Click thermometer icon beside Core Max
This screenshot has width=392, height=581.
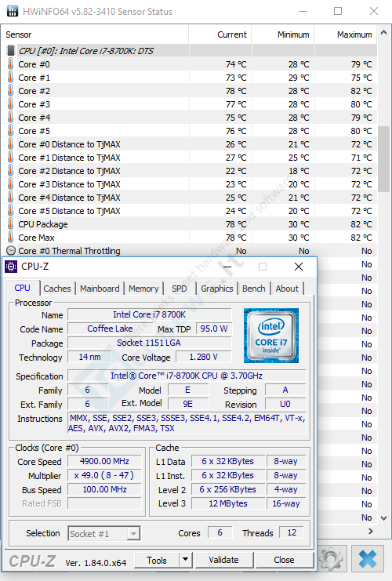(11, 238)
